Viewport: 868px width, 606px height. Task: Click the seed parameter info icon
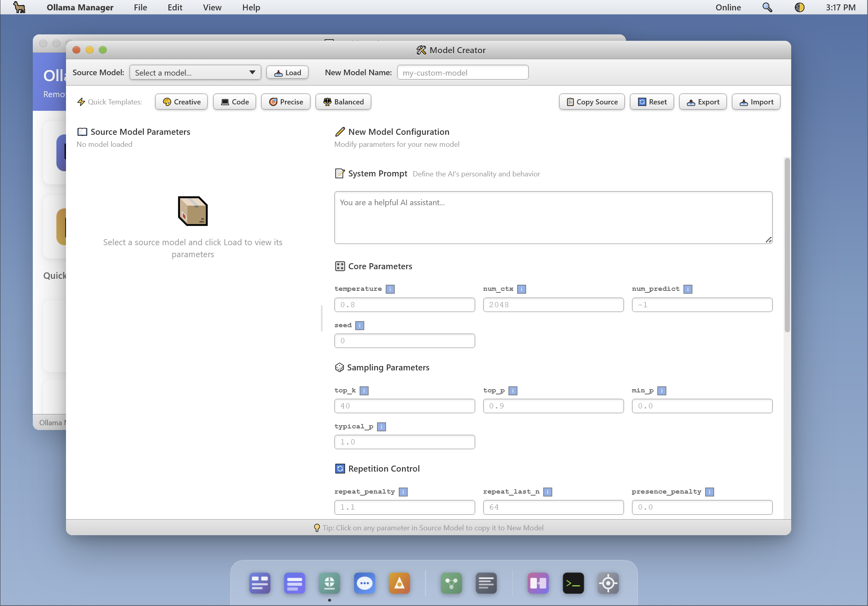tap(360, 325)
